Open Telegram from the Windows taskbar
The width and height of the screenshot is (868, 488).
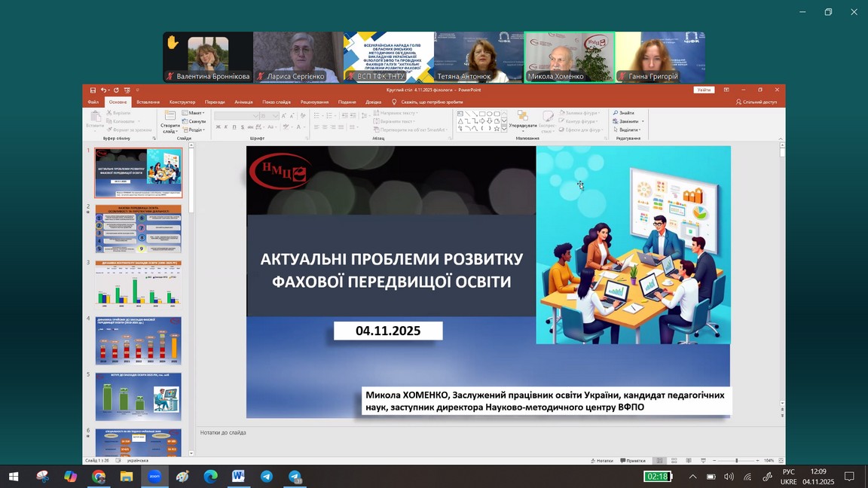[x=267, y=477]
